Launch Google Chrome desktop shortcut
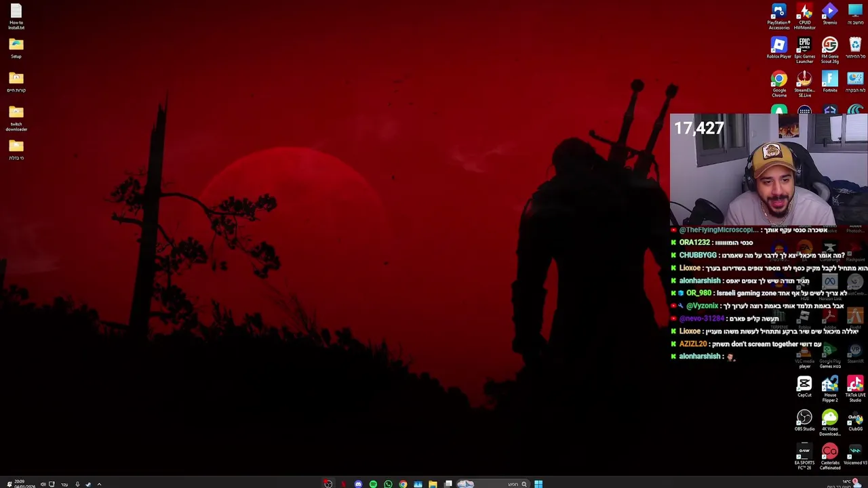The height and width of the screenshot is (488, 868). pyautogui.click(x=778, y=84)
